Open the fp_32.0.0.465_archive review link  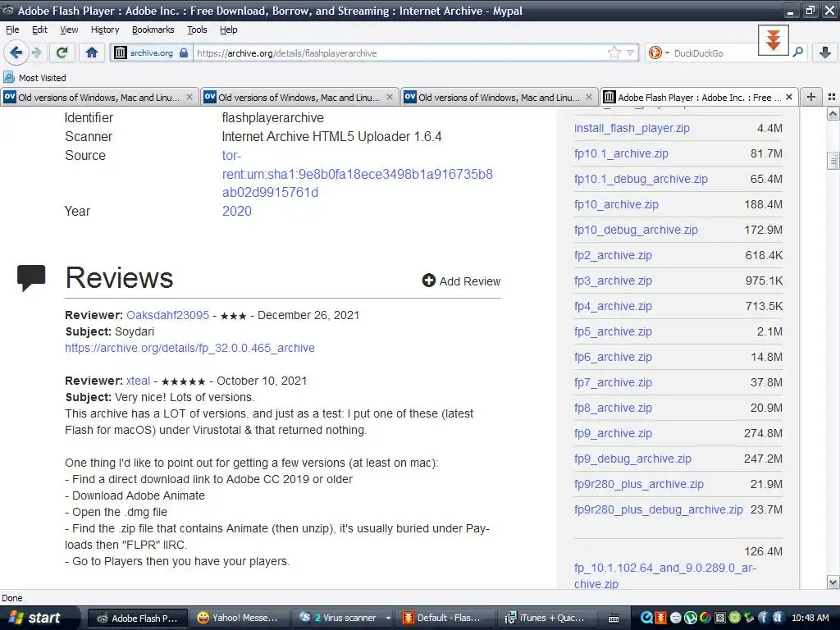[x=189, y=348]
